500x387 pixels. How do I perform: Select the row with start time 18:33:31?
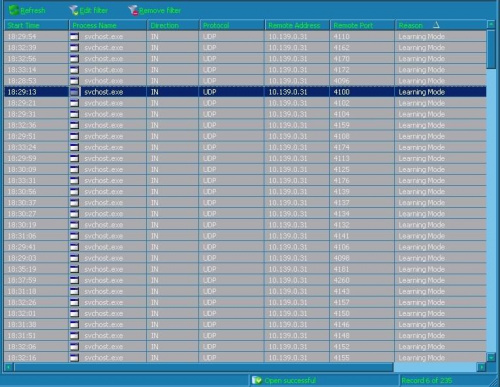[245, 181]
